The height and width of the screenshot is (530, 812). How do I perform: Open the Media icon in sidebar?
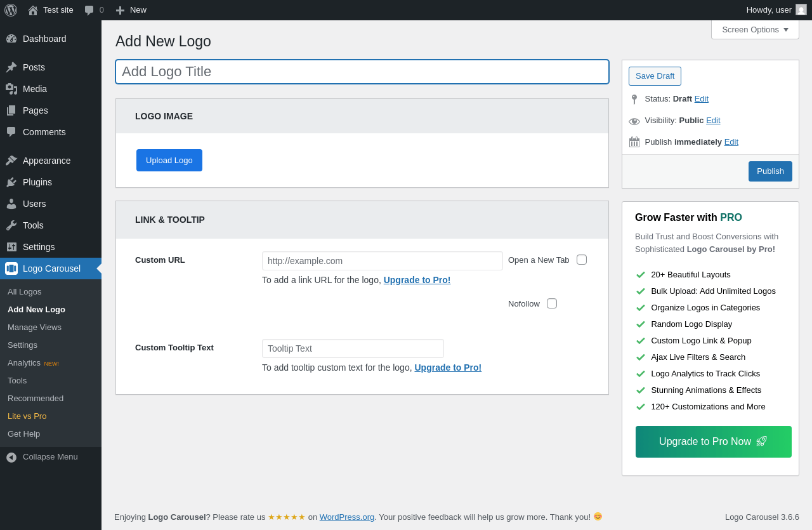click(11, 89)
